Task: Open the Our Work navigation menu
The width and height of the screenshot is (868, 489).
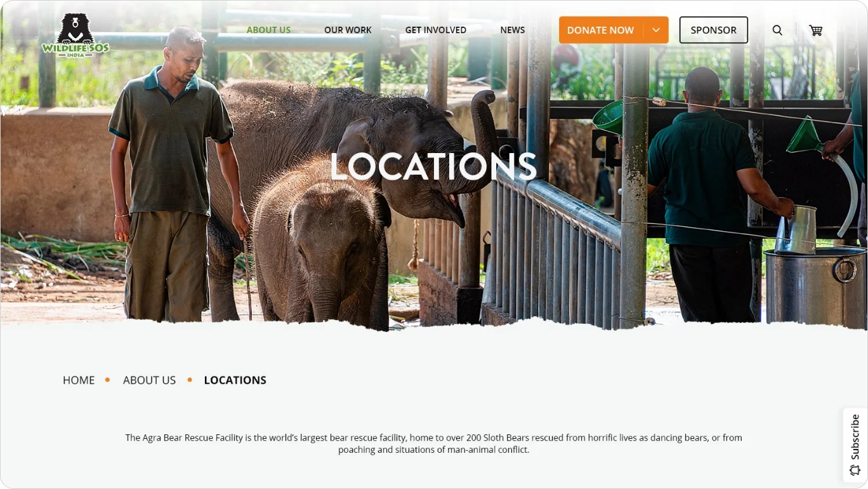Action: [x=348, y=30]
